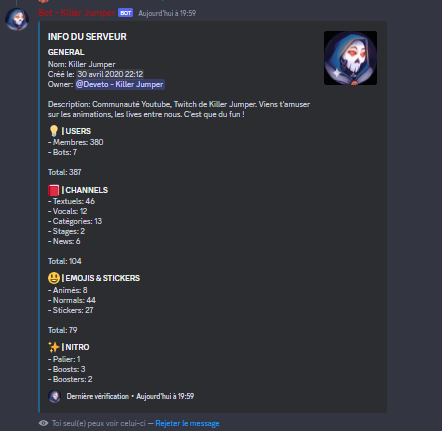This screenshot has height=431, width=442.
Task: Click the red book emoji by CHANNELS
Action: 54,190
